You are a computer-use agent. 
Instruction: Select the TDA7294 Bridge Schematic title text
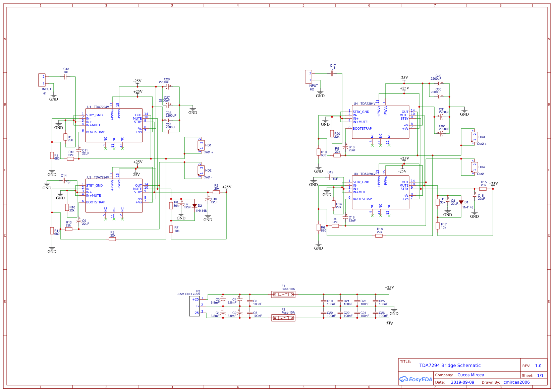(x=449, y=366)
